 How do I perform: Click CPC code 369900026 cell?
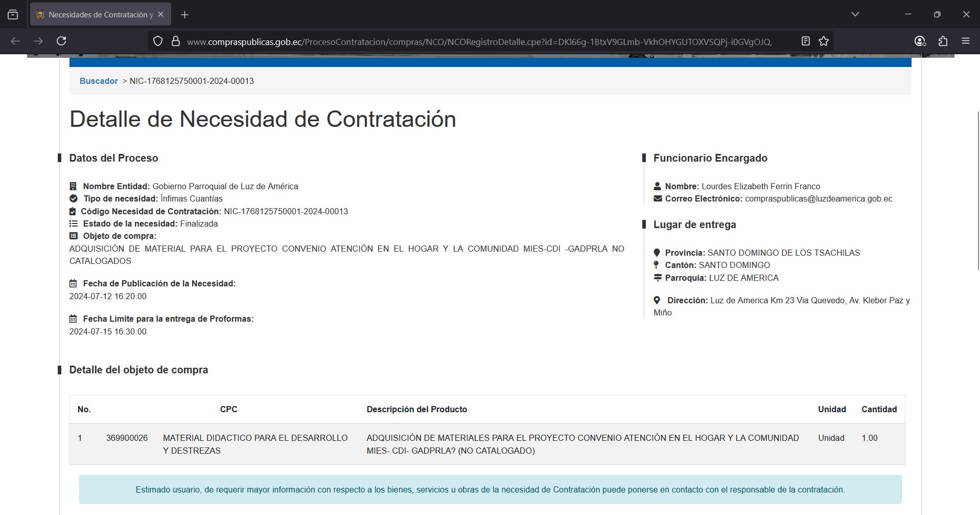127,438
